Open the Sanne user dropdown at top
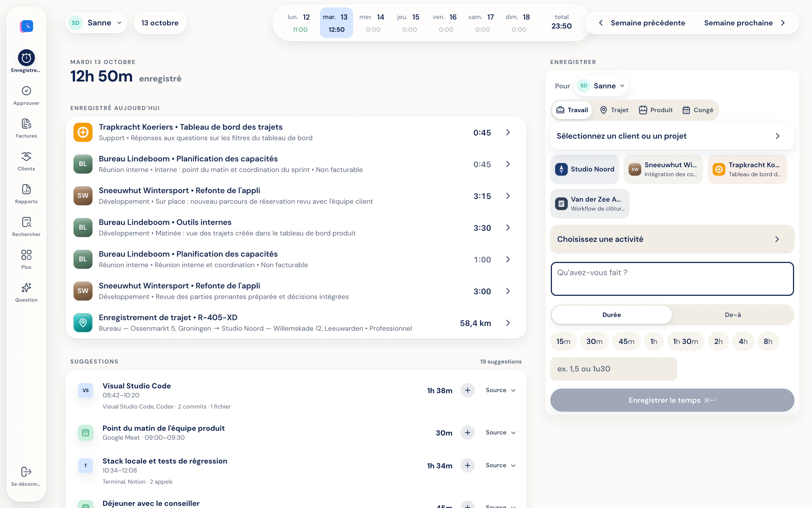Viewport: 812px width, 508px height. click(x=96, y=23)
